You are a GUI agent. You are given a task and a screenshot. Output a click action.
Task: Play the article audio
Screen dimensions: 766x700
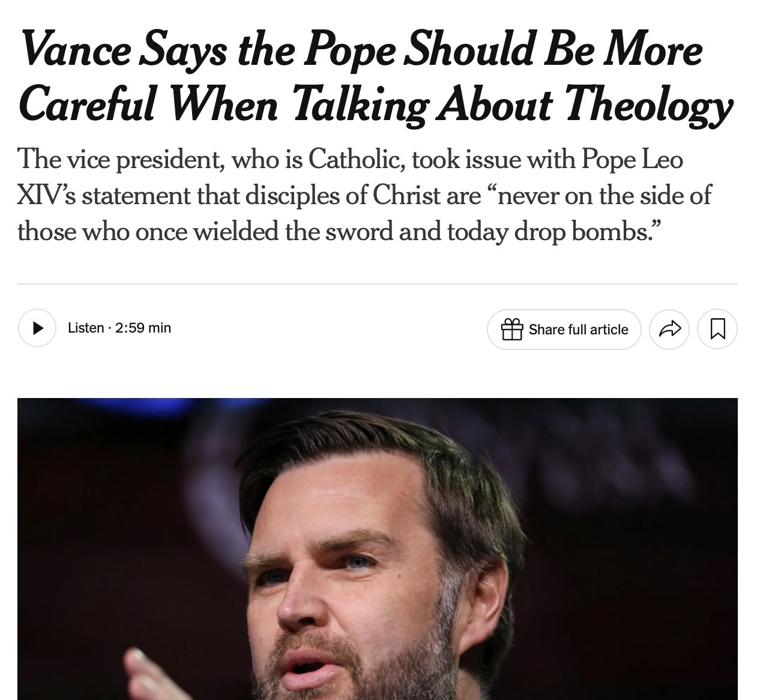click(37, 328)
